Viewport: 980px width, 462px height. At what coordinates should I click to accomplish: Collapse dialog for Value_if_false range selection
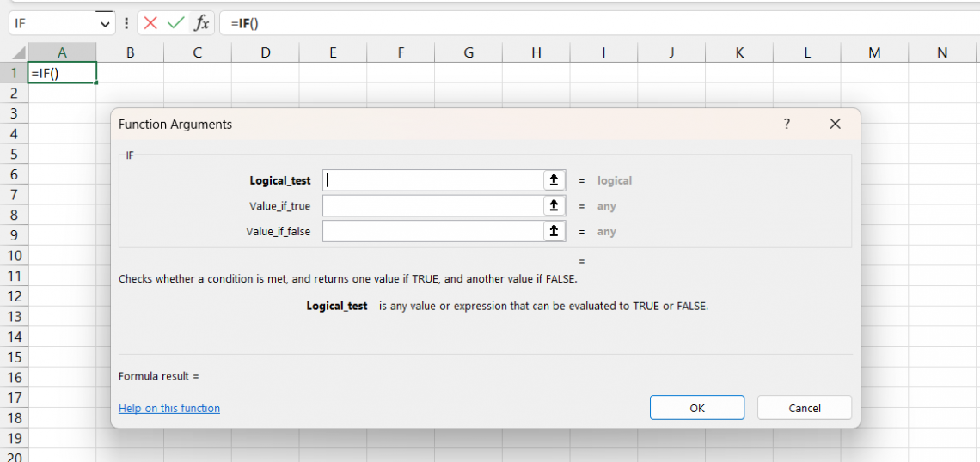[554, 232]
